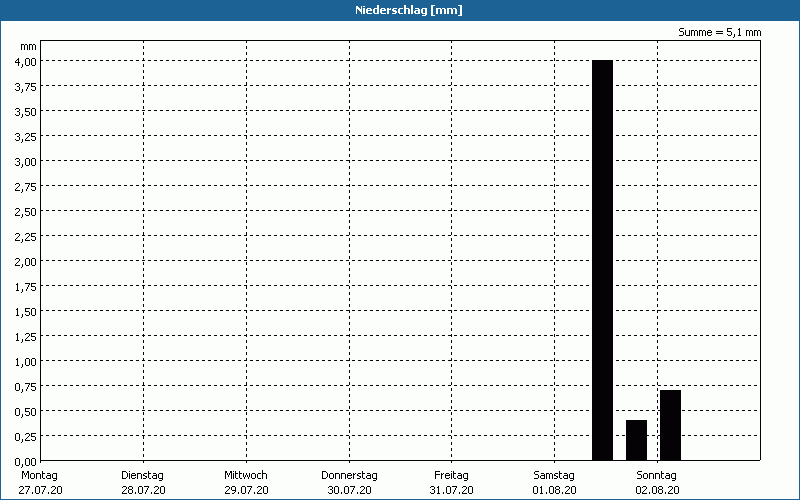Select the Summe = 5,1 mm label
The width and height of the screenshot is (800, 500).
tap(719, 32)
